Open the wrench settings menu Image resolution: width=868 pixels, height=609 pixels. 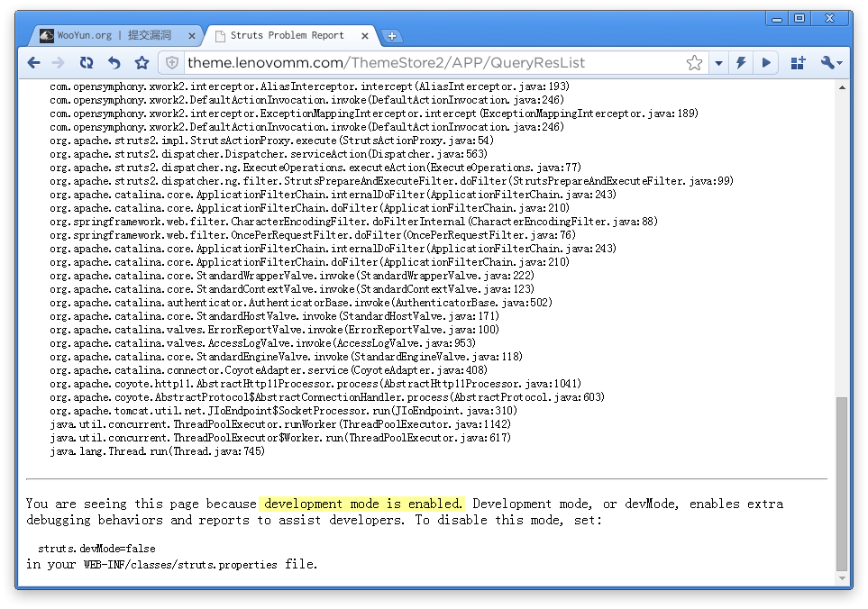coord(831,63)
